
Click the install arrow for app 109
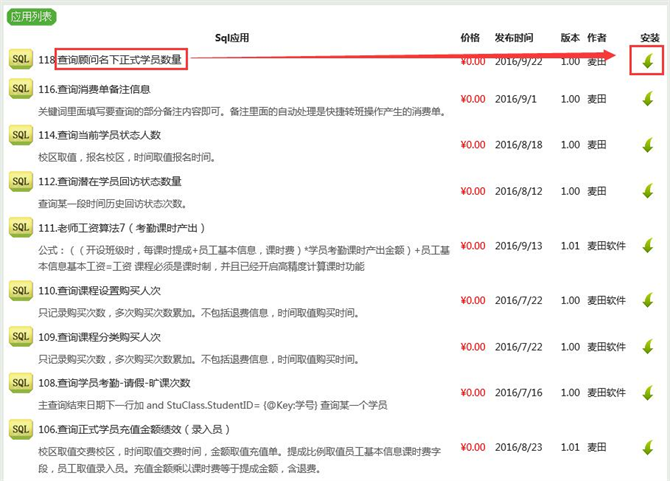click(648, 345)
